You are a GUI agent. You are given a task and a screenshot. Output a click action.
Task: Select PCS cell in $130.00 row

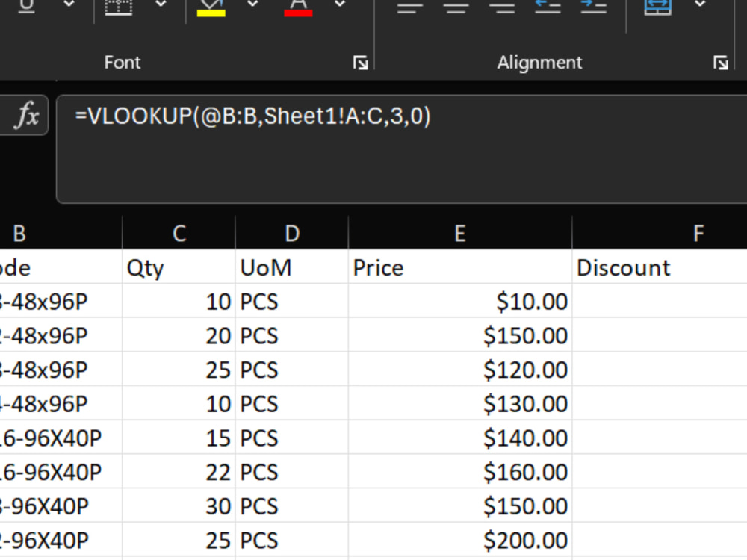tap(292, 404)
